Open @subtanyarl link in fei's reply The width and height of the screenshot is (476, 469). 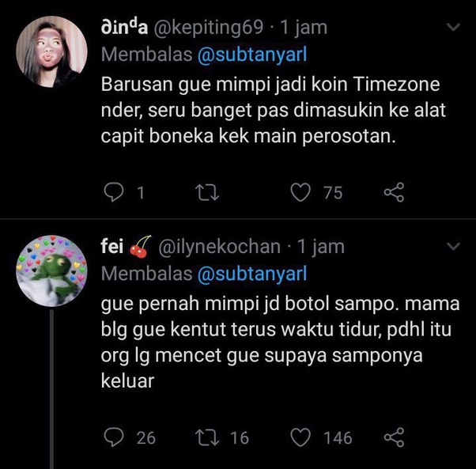[x=251, y=274]
